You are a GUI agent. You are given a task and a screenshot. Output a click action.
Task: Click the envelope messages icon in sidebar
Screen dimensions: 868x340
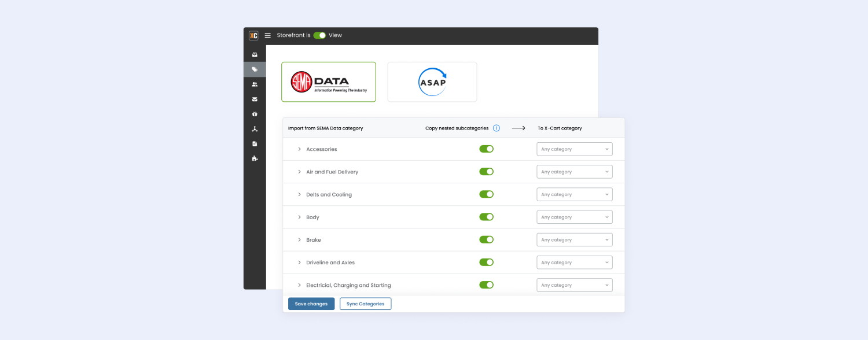(255, 99)
